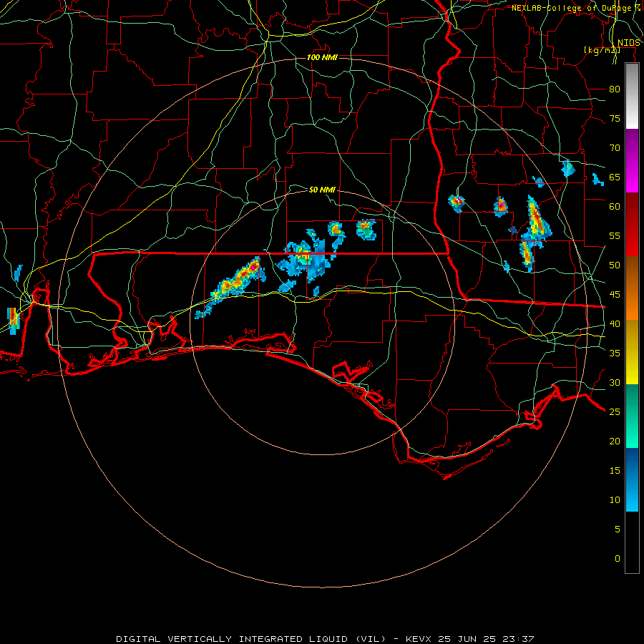644x644 pixels.
Task: Click the NIDS label above the scale
Action: [x=629, y=43]
